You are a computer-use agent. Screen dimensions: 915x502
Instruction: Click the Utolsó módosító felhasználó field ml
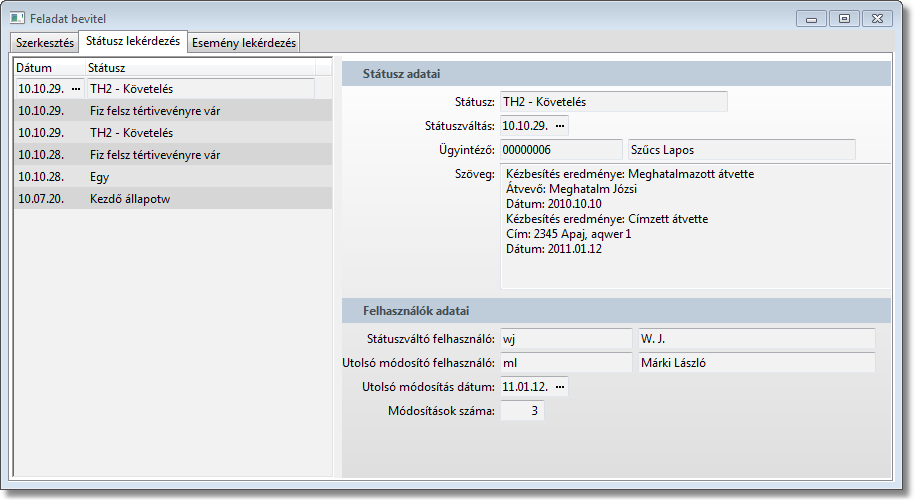point(566,362)
